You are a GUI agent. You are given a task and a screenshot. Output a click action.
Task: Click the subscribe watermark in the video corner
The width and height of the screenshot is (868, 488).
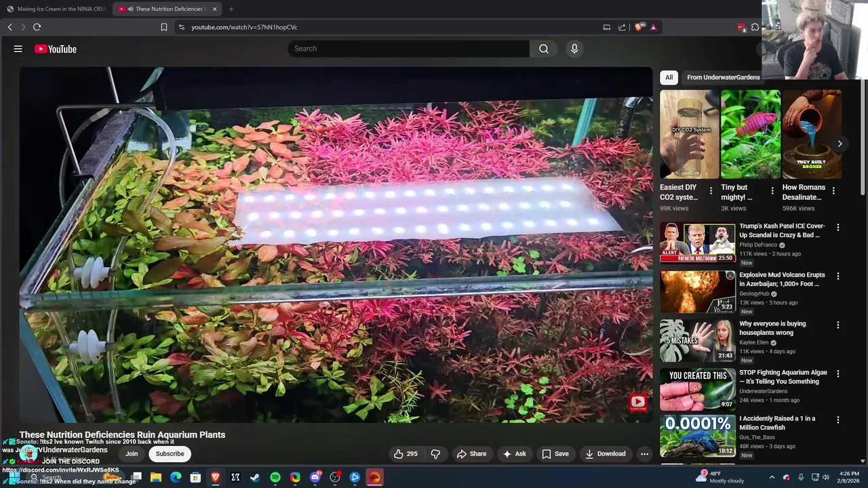tap(638, 403)
